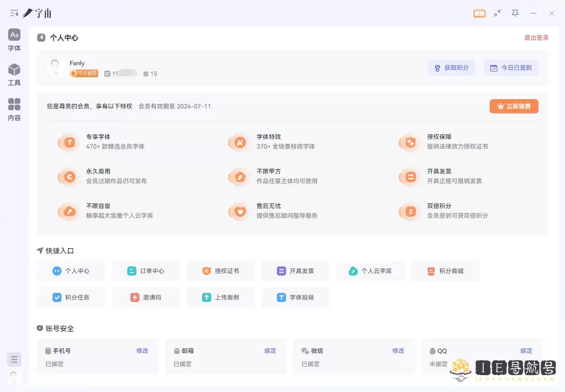Click the small user avatar at sidebar bottom

click(x=14, y=377)
